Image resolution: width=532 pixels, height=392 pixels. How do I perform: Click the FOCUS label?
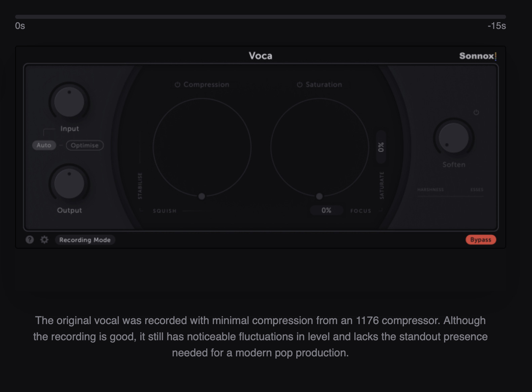click(x=361, y=211)
